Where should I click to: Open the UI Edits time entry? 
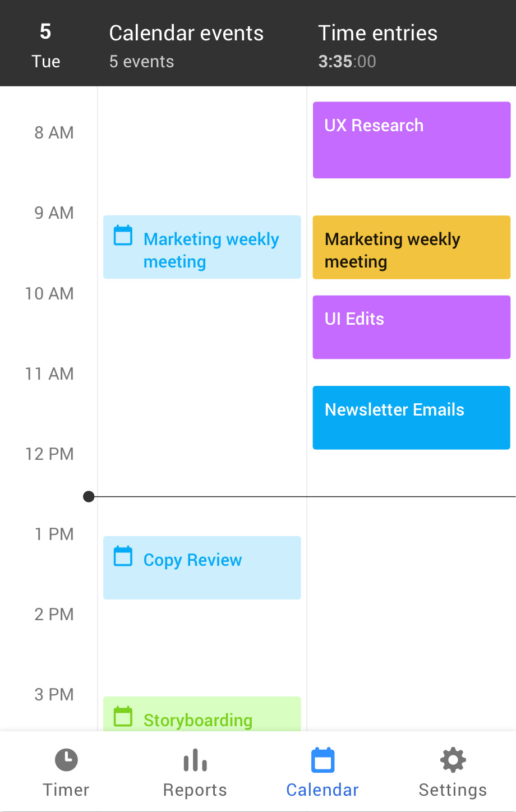click(x=412, y=327)
